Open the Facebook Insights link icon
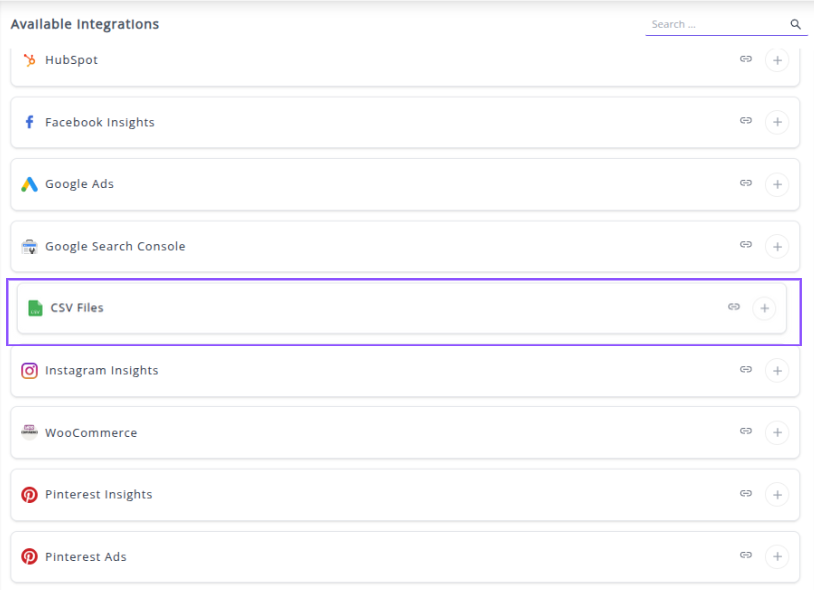 click(x=745, y=121)
